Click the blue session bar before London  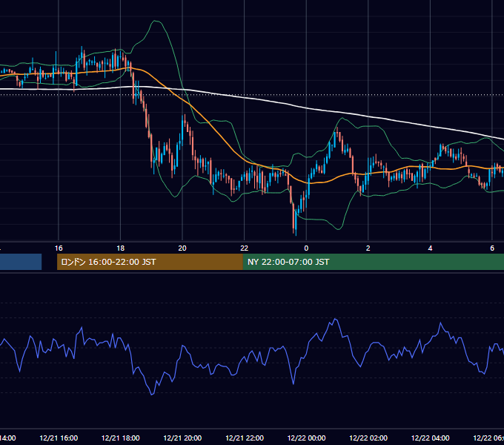(x=21, y=262)
